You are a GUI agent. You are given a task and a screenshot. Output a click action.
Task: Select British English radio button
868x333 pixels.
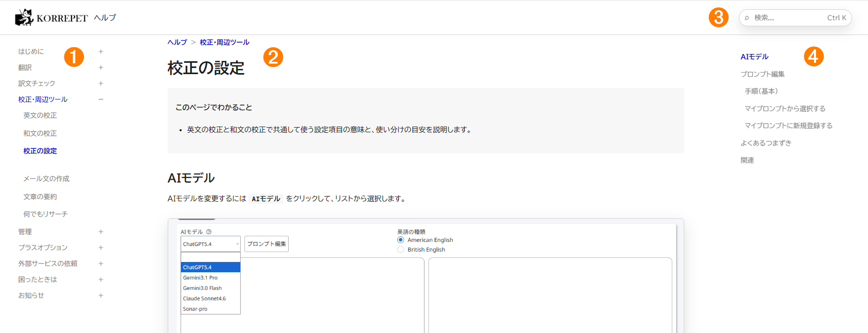click(401, 250)
